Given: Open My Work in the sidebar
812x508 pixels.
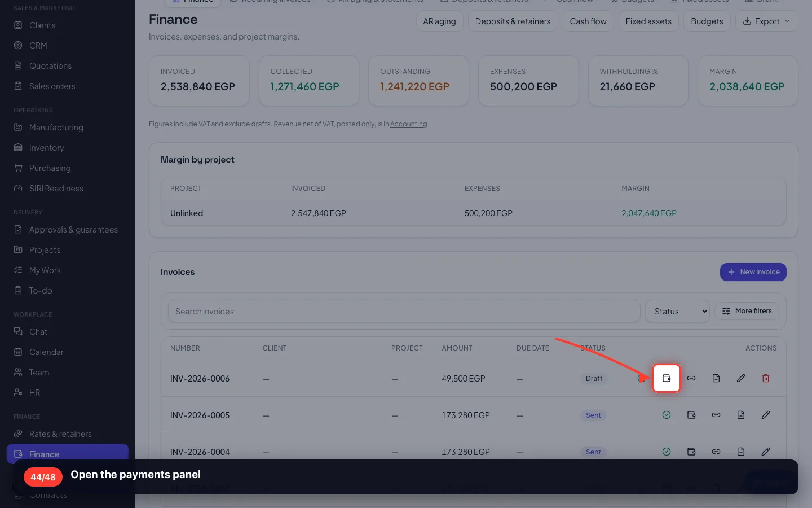Looking at the screenshot, I should 68,270.
